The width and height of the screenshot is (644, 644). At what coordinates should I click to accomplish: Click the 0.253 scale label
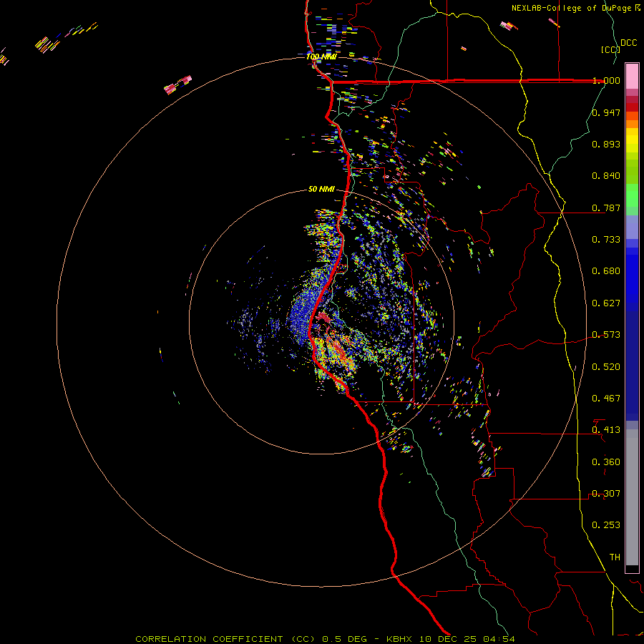[x=606, y=525]
